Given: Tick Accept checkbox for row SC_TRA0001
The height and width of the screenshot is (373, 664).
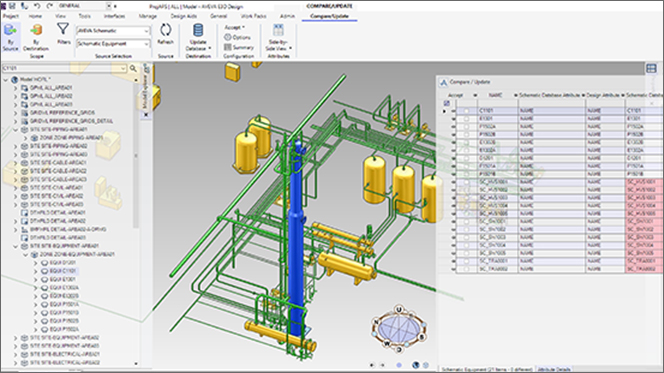Looking at the screenshot, I should (x=466, y=261).
